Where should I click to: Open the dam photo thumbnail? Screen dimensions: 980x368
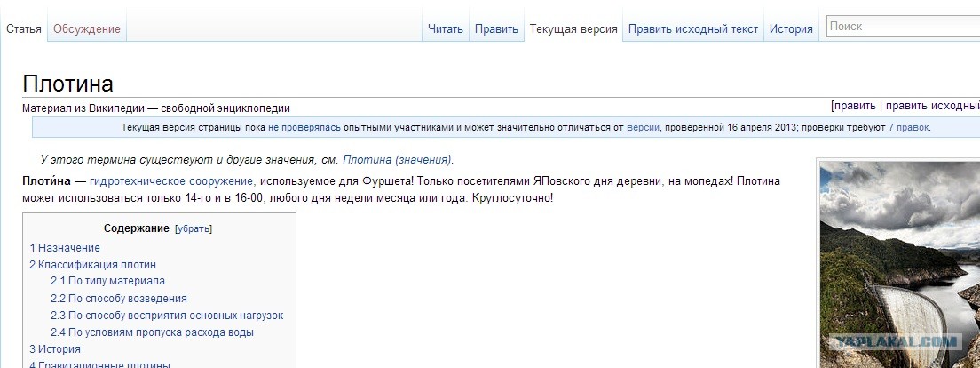point(899,264)
